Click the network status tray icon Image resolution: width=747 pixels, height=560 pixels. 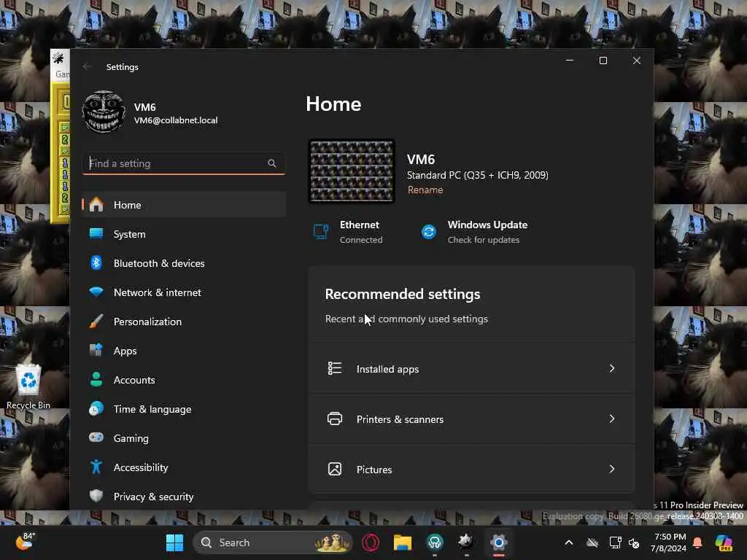[615, 542]
